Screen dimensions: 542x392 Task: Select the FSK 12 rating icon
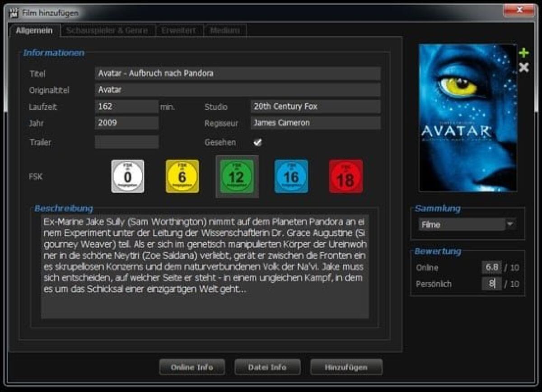[237, 176]
